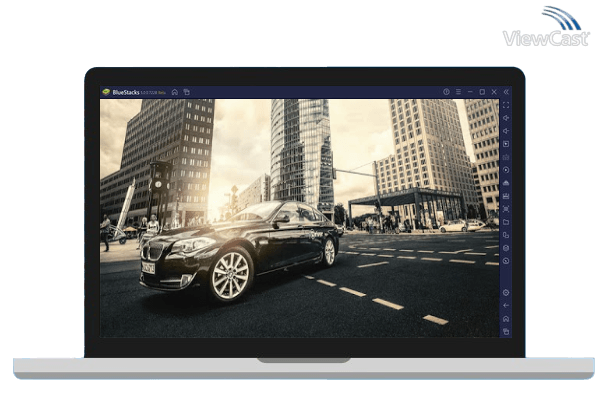Open recent apps icon in the sidebar
Image resolution: width=602 pixels, height=414 pixels.
click(506, 331)
